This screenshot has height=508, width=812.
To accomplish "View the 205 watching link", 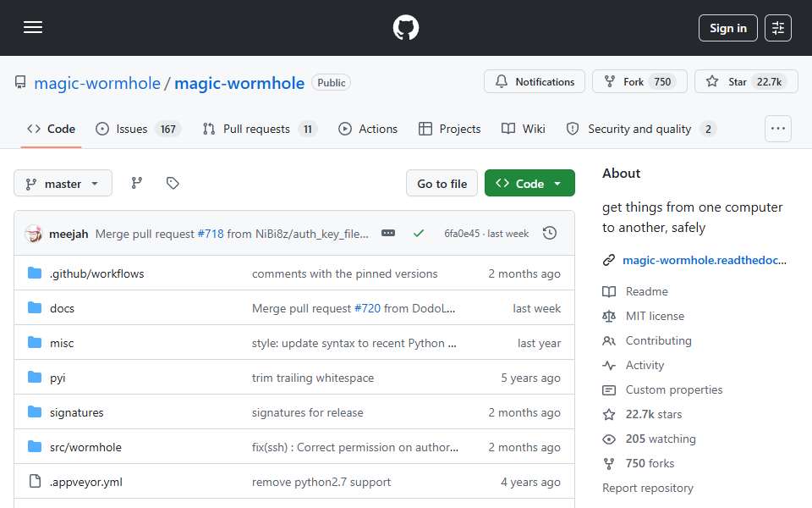I will 661,439.
